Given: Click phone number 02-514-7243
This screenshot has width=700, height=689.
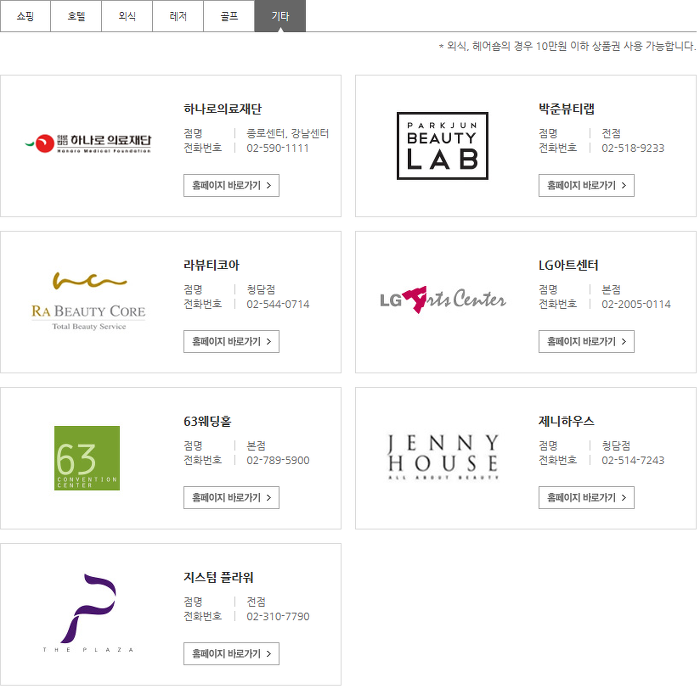Looking at the screenshot, I should 633,460.
